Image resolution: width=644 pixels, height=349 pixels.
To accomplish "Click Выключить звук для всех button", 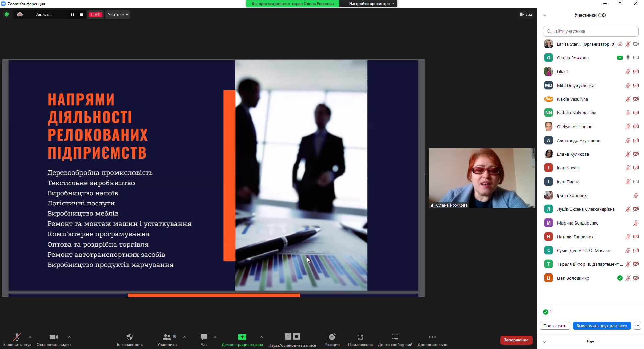I will [x=601, y=326].
